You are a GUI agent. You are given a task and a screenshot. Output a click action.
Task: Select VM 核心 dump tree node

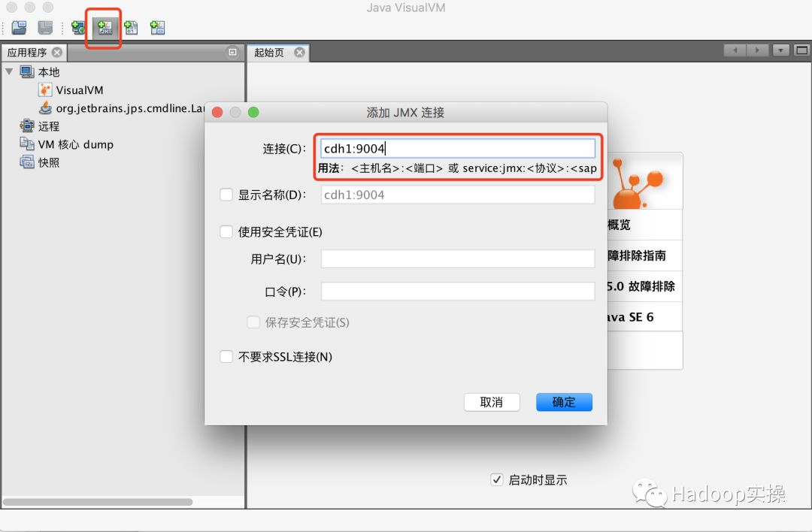click(76, 144)
